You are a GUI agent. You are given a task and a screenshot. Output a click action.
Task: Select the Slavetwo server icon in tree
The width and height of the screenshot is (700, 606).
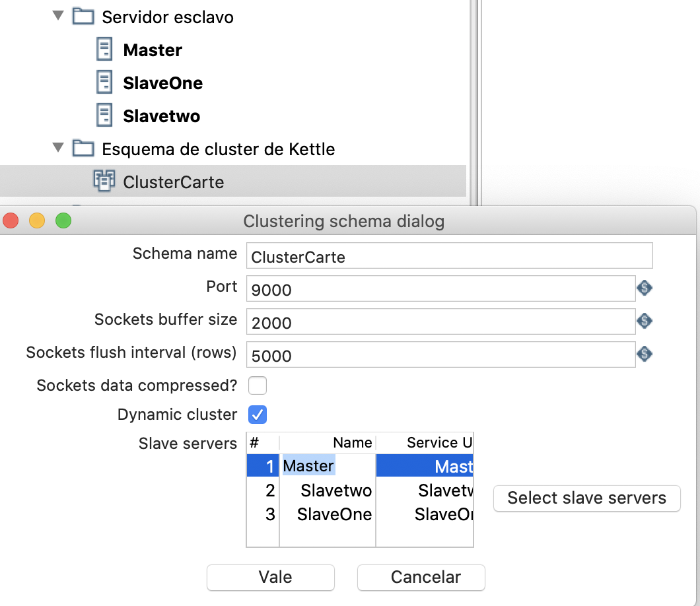104,116
